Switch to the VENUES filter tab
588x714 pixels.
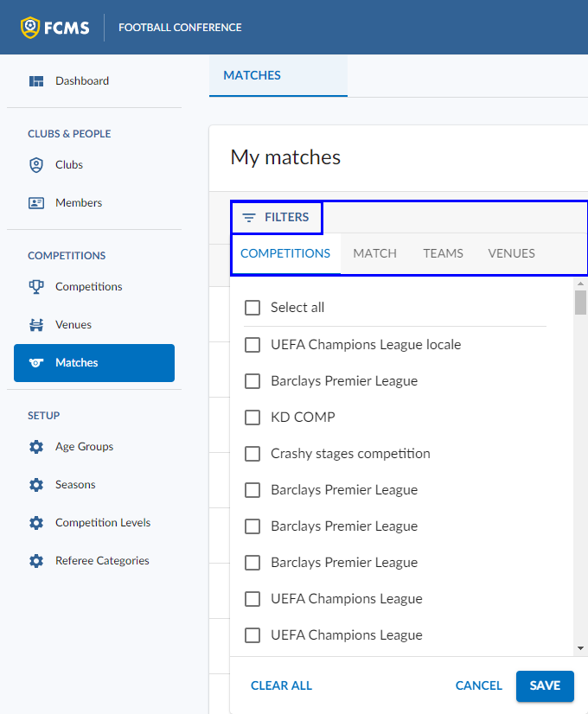click(x=511, y=253)
